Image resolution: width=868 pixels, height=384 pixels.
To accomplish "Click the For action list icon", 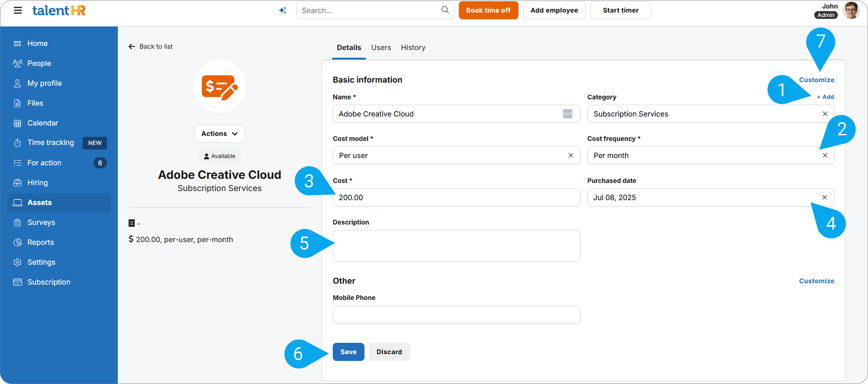I will (x=17, y=163).
